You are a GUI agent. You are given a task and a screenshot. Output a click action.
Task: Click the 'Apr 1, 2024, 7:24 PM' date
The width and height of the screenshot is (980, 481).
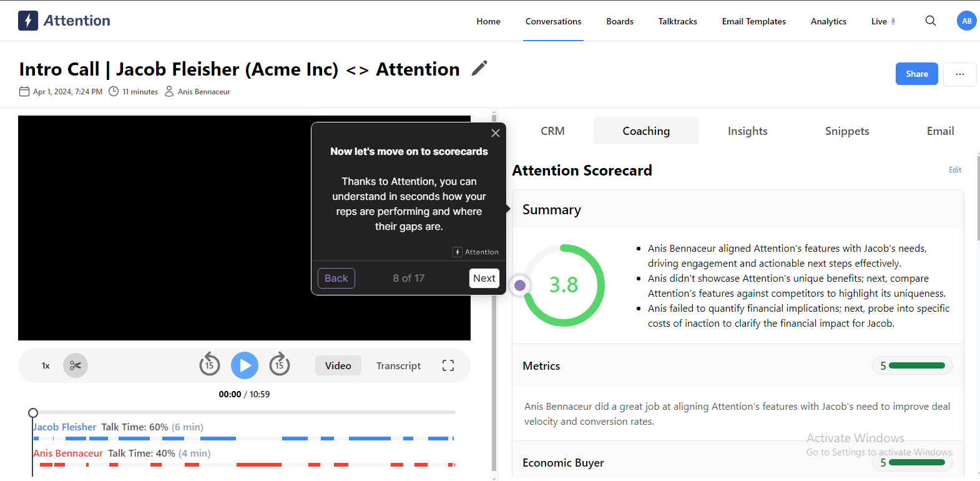(x=67, y=92)
